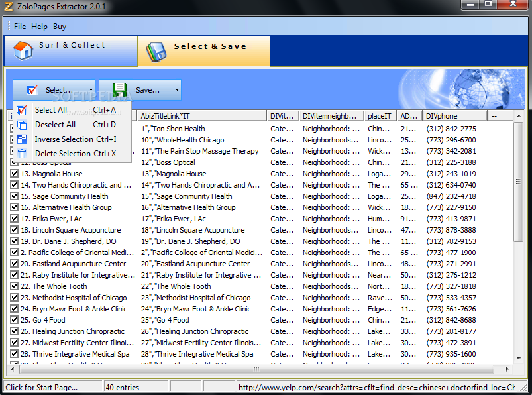Click the Delete Selection trash icon

click(22, 154)
